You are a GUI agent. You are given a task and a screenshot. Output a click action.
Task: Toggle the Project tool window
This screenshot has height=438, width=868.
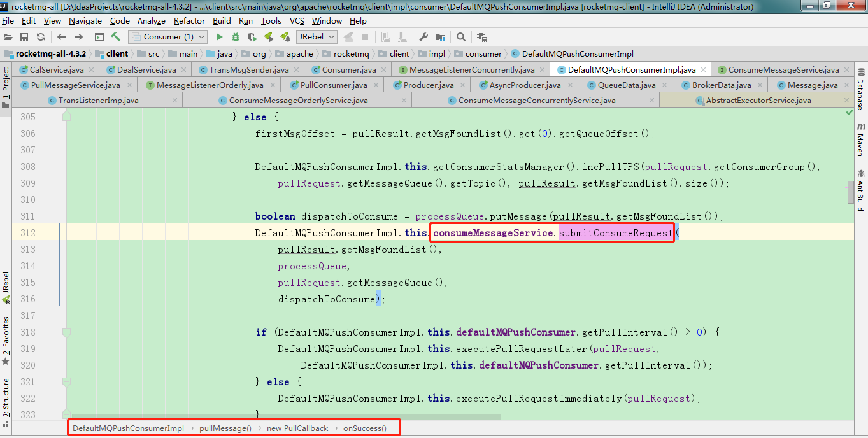6,87
